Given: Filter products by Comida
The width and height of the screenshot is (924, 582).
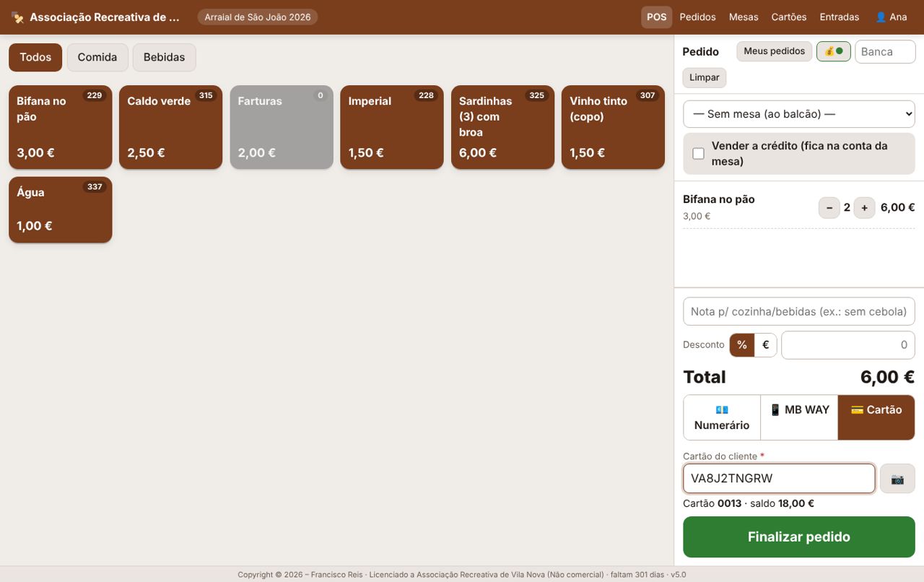Looking at the screenshot, I should (97, 58).
